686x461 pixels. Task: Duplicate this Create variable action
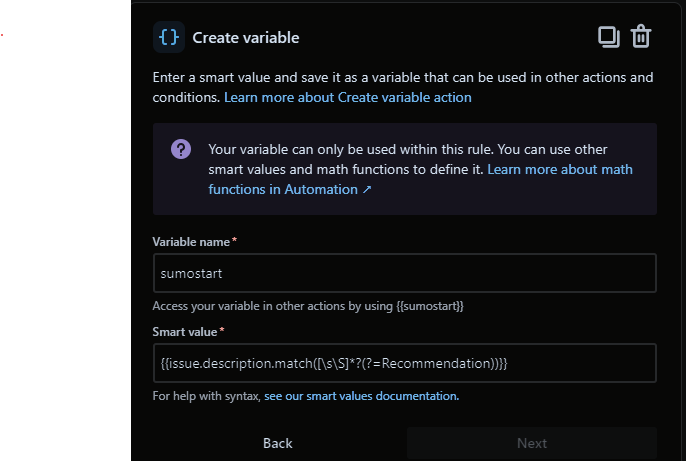coord(609,37)
